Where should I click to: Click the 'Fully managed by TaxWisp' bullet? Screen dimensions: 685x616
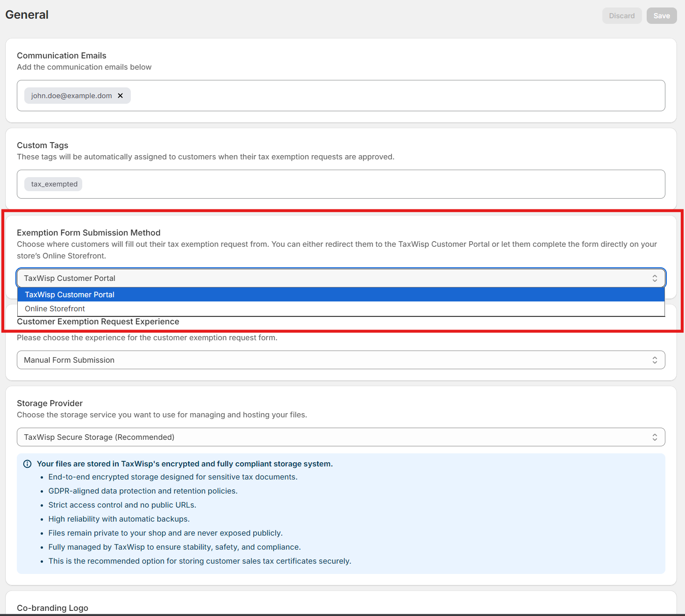point(175,547)
